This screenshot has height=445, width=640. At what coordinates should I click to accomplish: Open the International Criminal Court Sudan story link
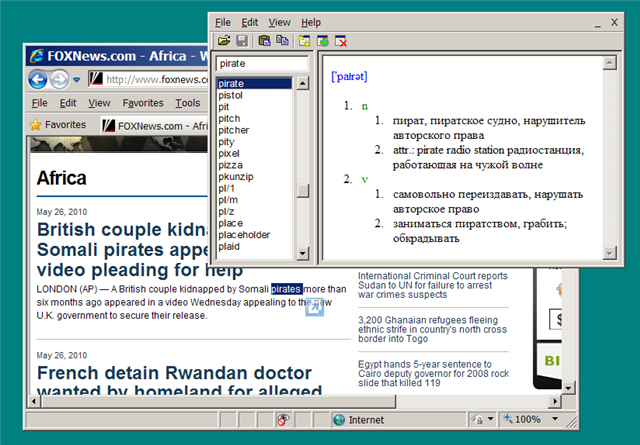tap(433, 285)
